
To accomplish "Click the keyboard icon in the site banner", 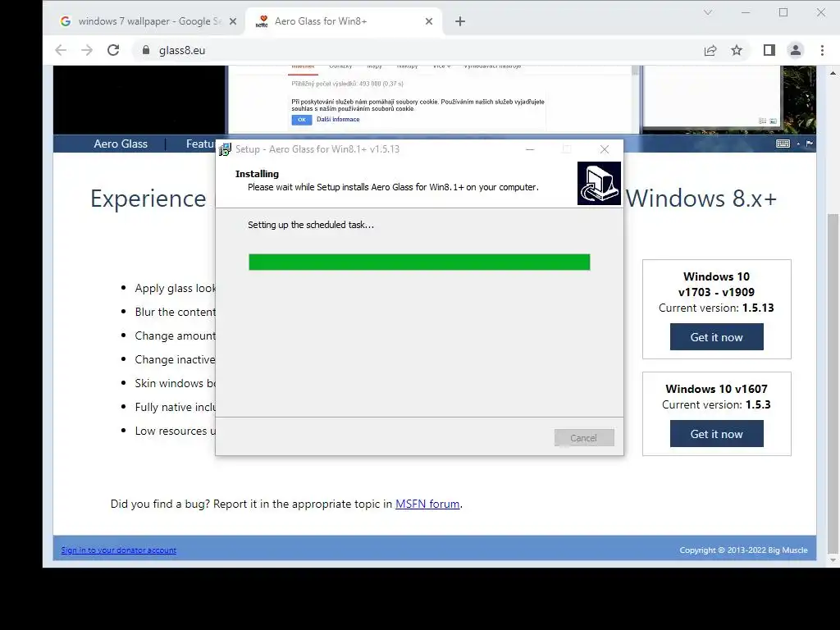I will (x=783, y=144).
